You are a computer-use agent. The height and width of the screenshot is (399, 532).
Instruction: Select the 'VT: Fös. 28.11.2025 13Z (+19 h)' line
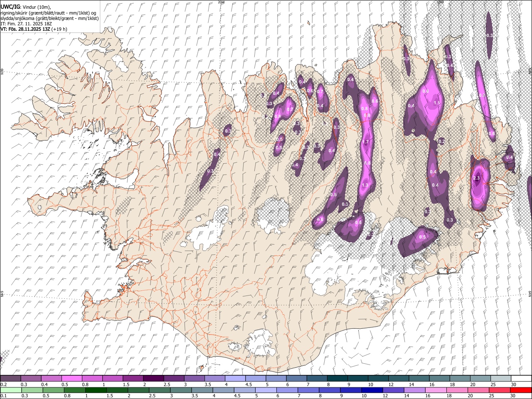(34, 29)
